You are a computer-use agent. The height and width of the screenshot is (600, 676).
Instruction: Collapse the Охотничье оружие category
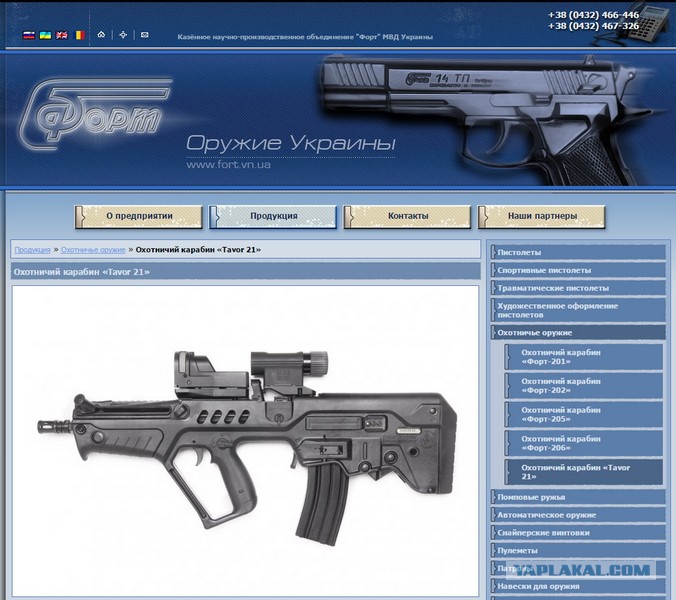pyautogui.click(x=578, y=333)
